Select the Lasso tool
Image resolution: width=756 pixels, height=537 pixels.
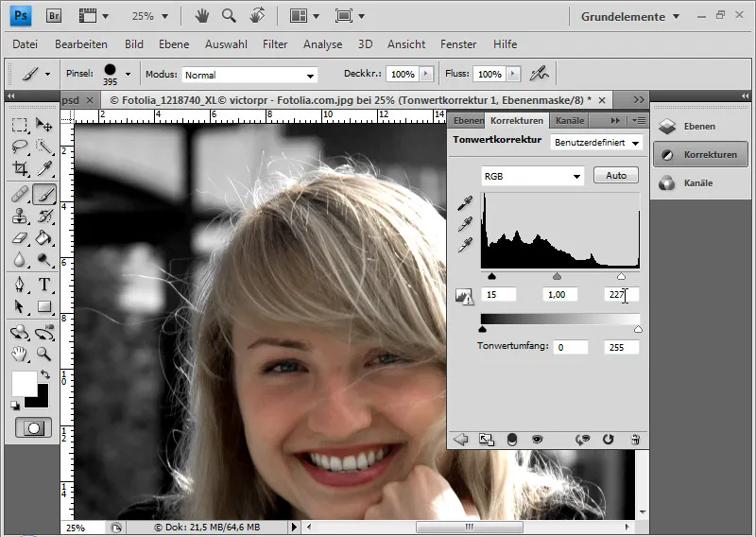click(x=19, y=147)
